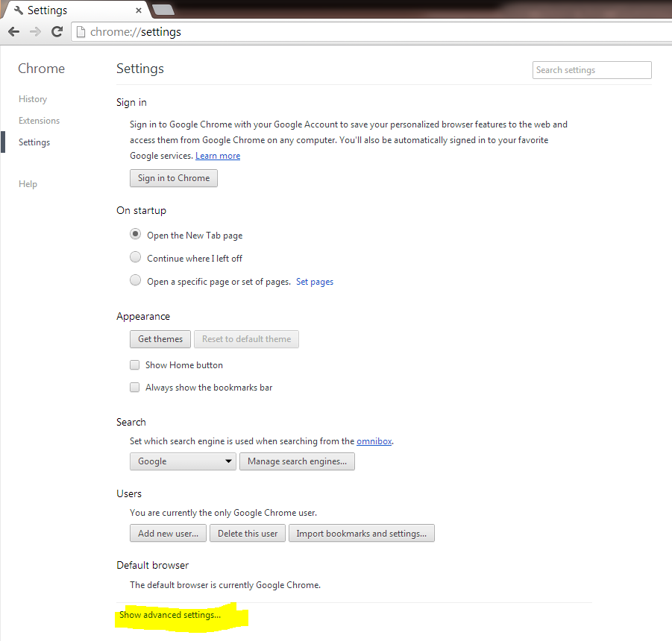The height and width of the screenshot is (641, 672).
Task: Click the browser forward arrow
Action: click(x=35, y=32)
